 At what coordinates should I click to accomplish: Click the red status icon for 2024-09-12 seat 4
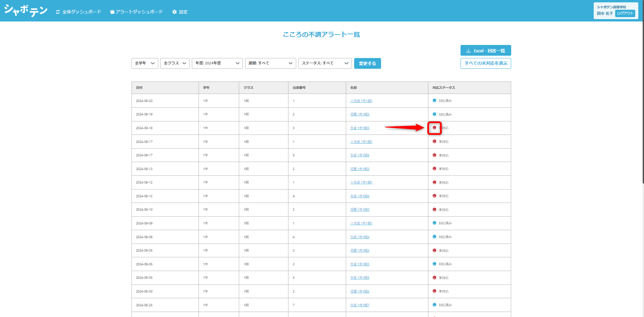click(434, 196)
